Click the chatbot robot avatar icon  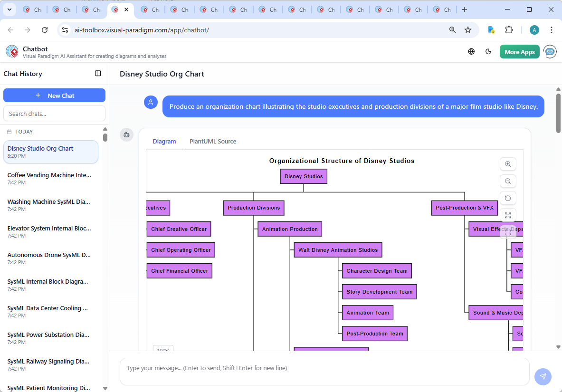[x=550, y=52]
